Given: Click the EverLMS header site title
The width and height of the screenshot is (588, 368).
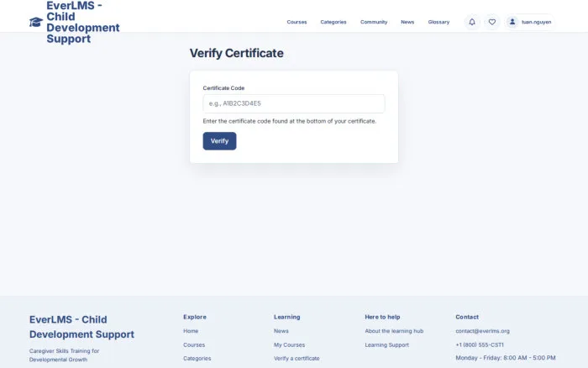Looking at the screenshot, I should pyautogui.click(x=83, y=22).
